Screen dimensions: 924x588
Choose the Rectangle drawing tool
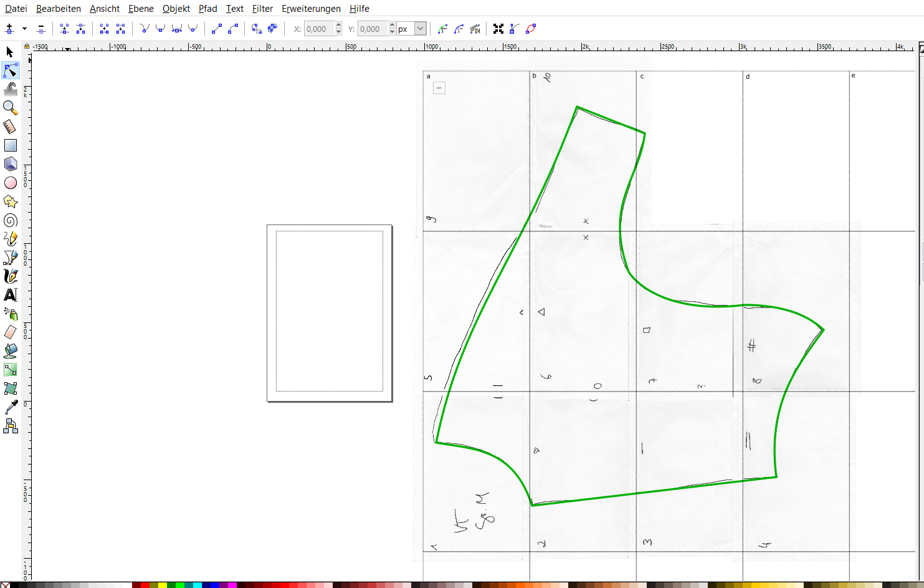[x=11, y=145]
